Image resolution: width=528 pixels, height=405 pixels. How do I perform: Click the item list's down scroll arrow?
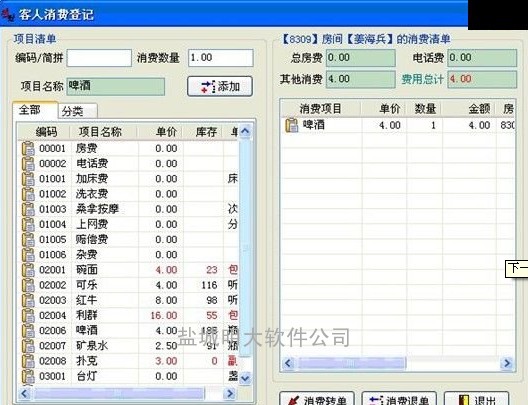(245, 377)
